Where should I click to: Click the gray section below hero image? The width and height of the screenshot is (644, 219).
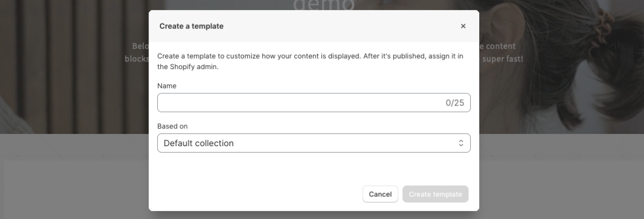click(x=75, y=182)
